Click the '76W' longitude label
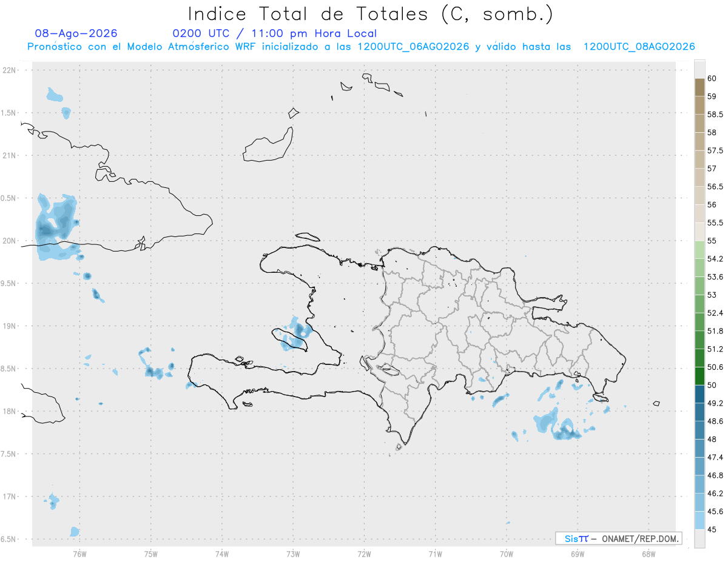Image resolution: width=728 pixels, height=562 pixels. click(79, 554)
